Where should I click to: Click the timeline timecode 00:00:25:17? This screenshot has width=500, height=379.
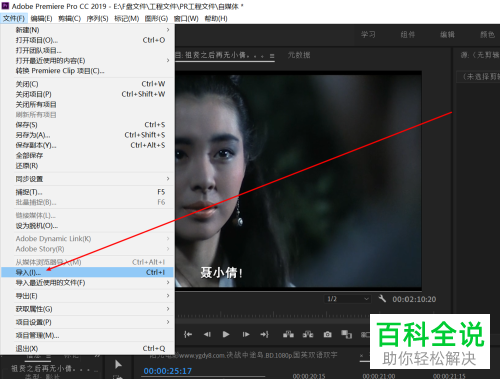pyautogui.click(x=168, y=371)
